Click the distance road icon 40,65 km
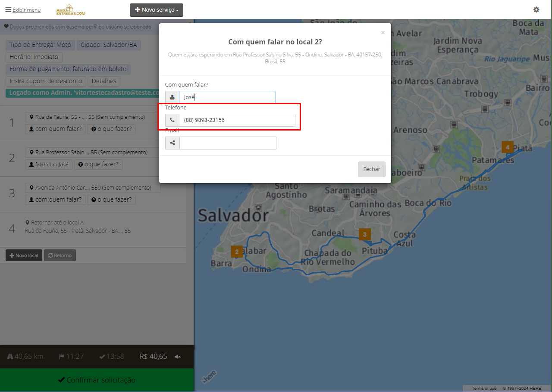 pyautogui.click(x=10, y=357)
